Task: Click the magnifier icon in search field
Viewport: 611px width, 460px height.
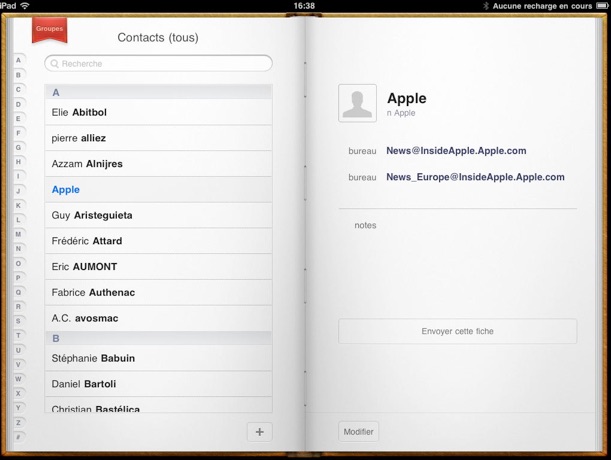Action: tap(55, 64)
